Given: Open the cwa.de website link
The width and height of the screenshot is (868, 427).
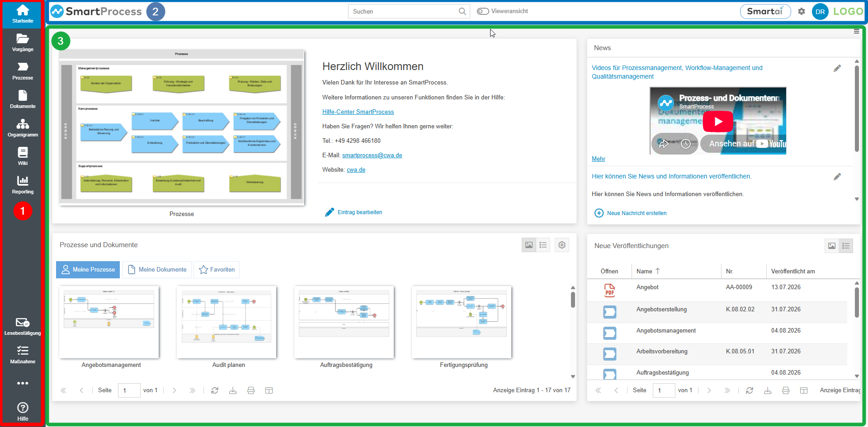Looking at the screenshot, I should click(356, 169).
